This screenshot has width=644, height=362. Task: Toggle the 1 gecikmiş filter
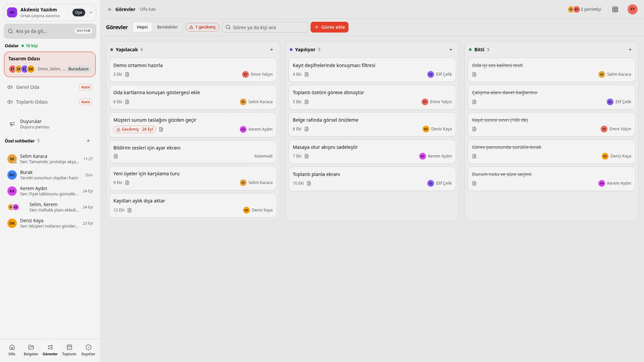202,27
